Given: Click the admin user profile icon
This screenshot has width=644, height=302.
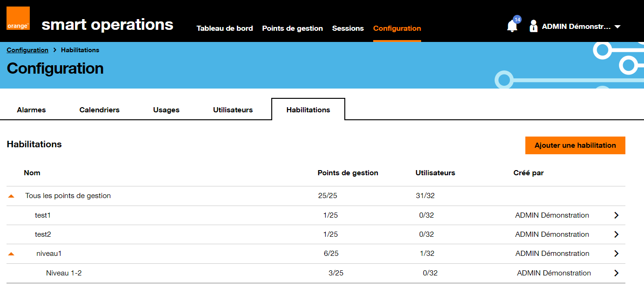Looking at the screenshot, I should 533,26.
